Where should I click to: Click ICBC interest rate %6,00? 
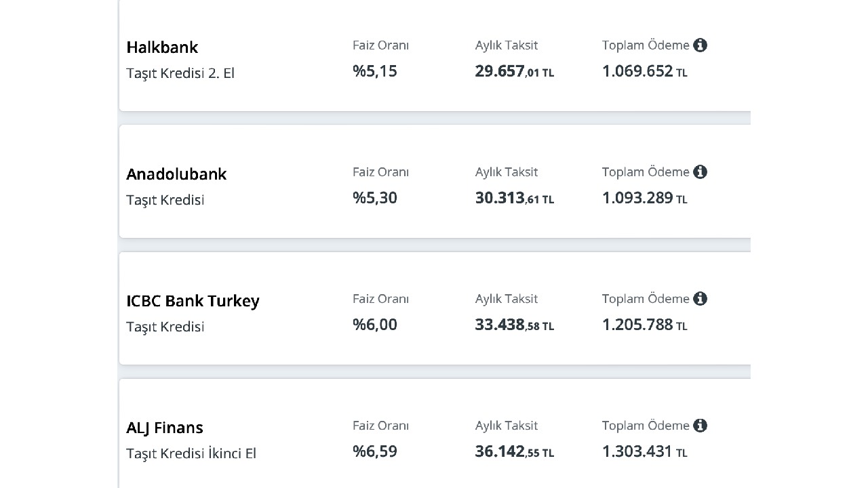click(375, 325)
